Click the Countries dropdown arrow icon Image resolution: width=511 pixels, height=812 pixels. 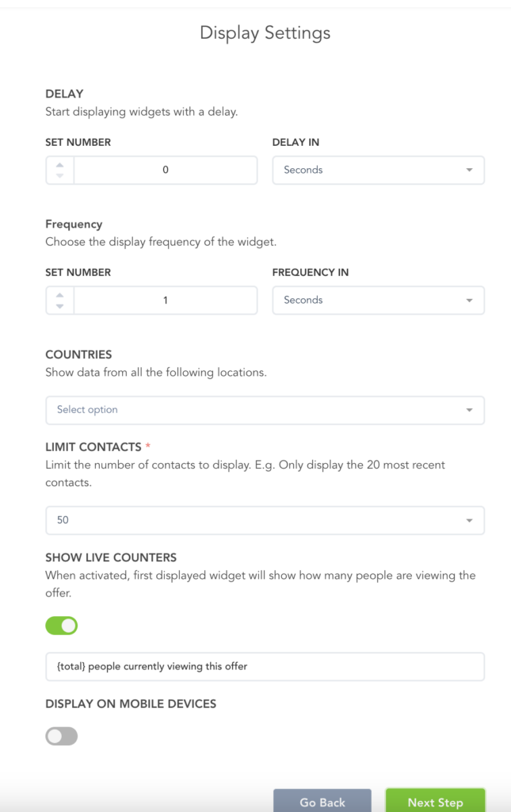pyautogui.click(x=469, y=411)
